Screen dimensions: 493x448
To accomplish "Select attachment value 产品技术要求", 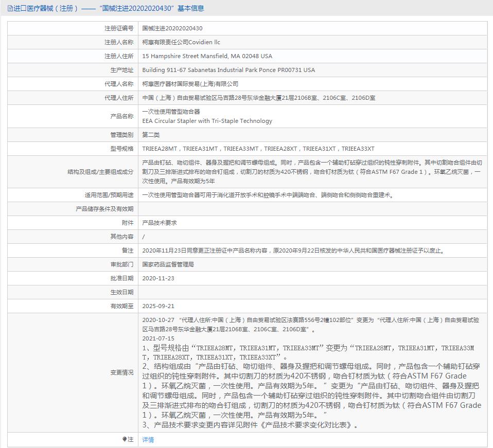I will 160,223.
